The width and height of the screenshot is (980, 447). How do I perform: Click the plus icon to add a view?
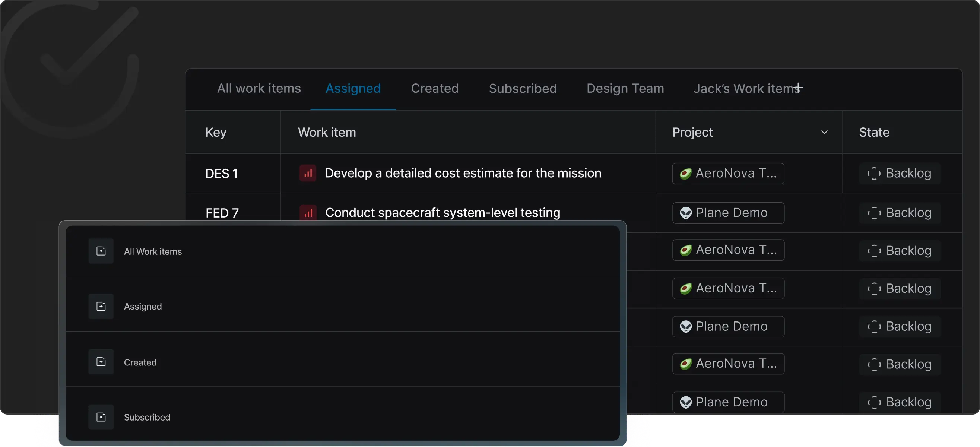coord(799,88)
